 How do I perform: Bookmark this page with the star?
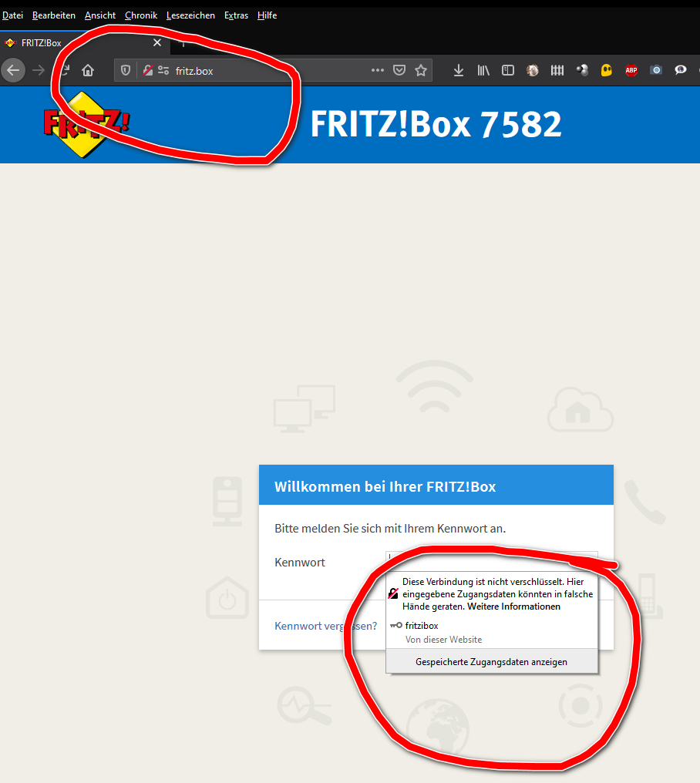pyautogui.click(x=421, y=70)
